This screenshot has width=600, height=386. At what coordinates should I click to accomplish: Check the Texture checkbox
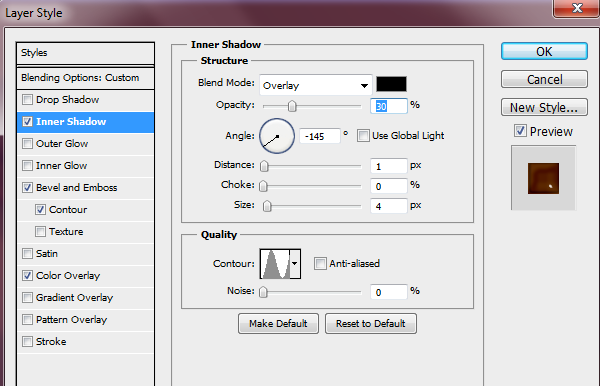tap(41, 232)
